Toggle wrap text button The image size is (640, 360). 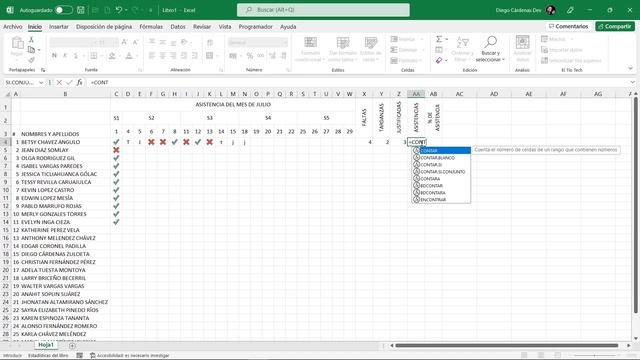pyautogui.click(x=210, y=42)
